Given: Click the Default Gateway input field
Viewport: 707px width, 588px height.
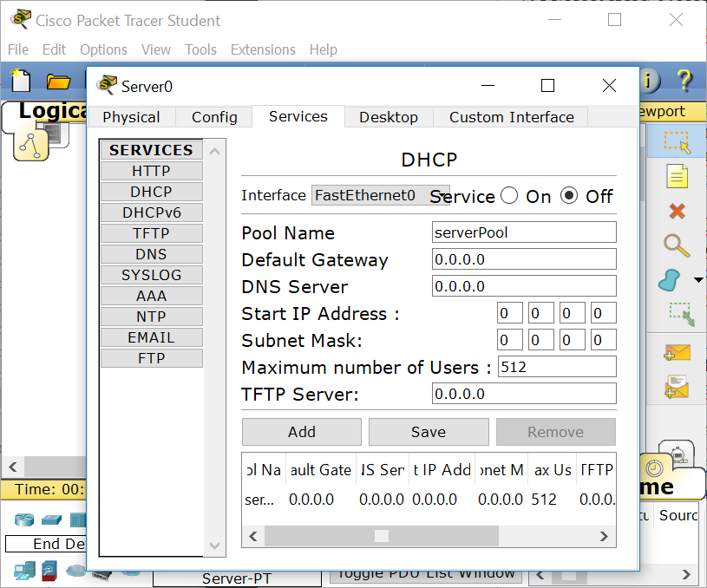Looking at the screenshot, I should tap(524, 259).
